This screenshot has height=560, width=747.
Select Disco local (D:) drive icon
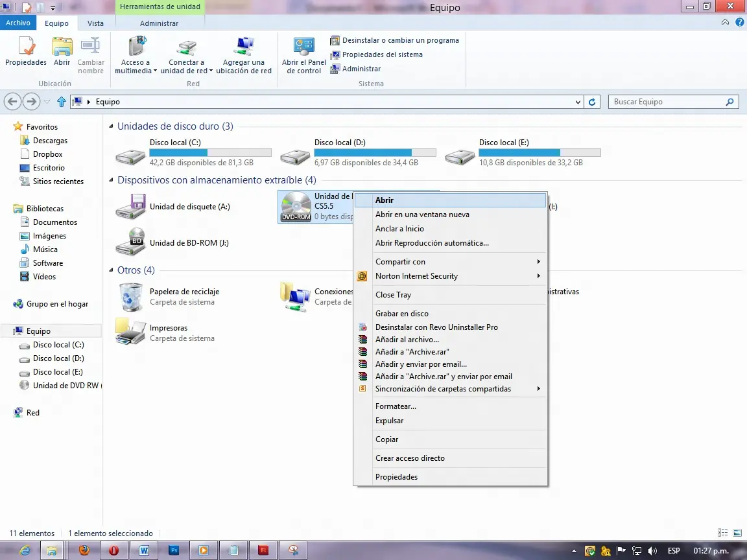click(x=296, y=156)
